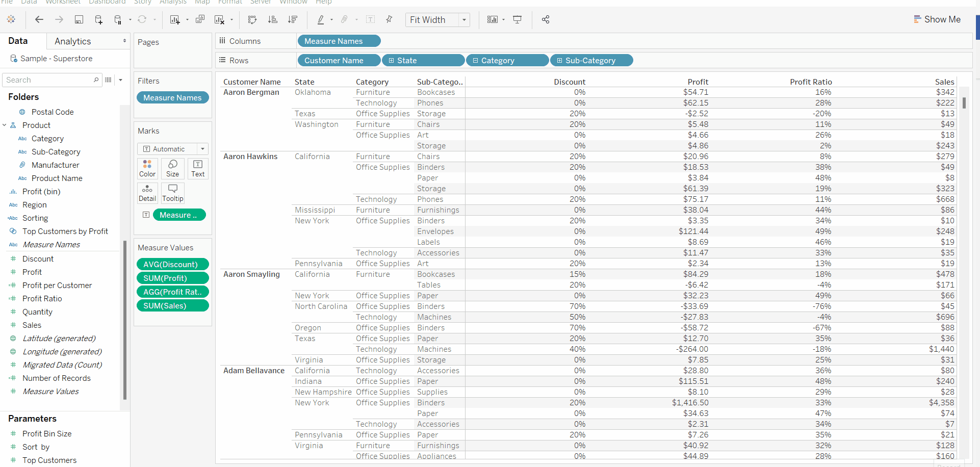
Task: Open the Show Me panel
Action: (937, 19)
